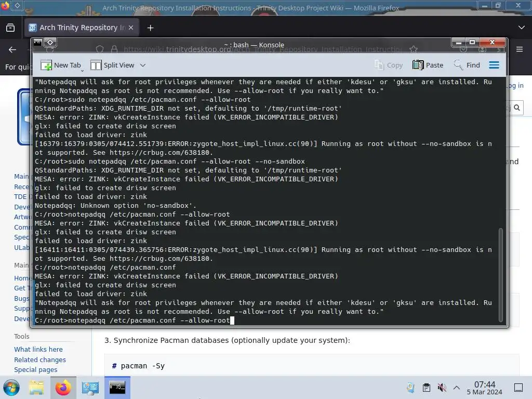532x399 pixels.
Task: Click the Paste button in Konsole toolbar
Action: tap(428, 65)
